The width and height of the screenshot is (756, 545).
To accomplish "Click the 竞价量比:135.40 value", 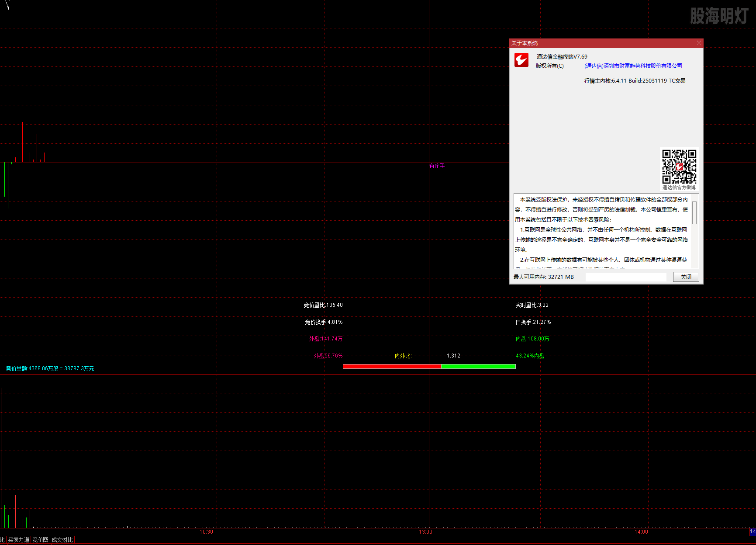I will point(323,305).
